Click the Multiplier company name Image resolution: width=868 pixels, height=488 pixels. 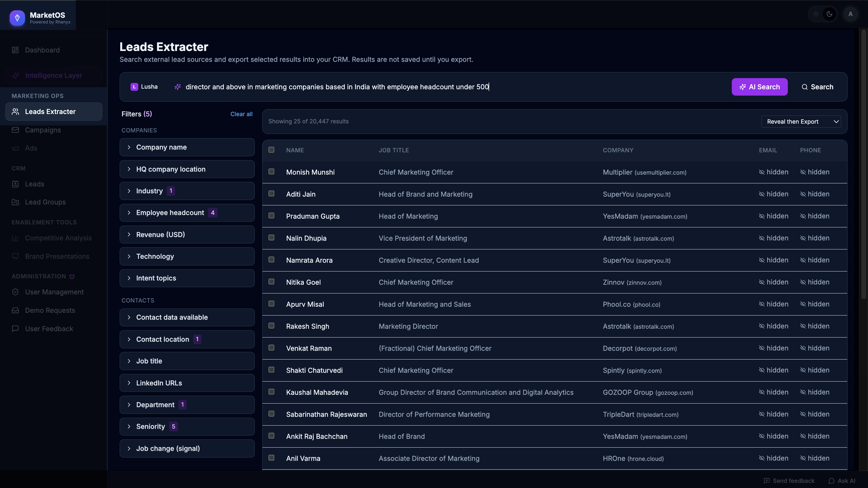[x=617, y=172]
